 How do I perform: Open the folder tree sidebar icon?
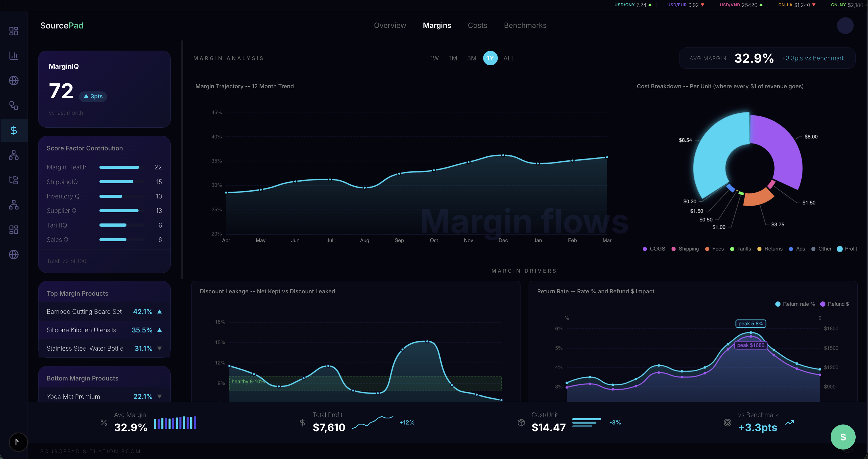coord(14,180)
